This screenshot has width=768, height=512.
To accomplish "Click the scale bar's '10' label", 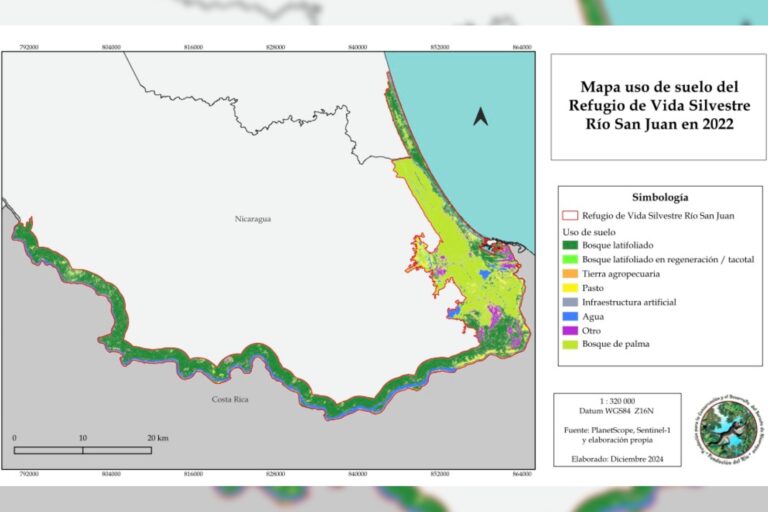I will tap(83, 438).
